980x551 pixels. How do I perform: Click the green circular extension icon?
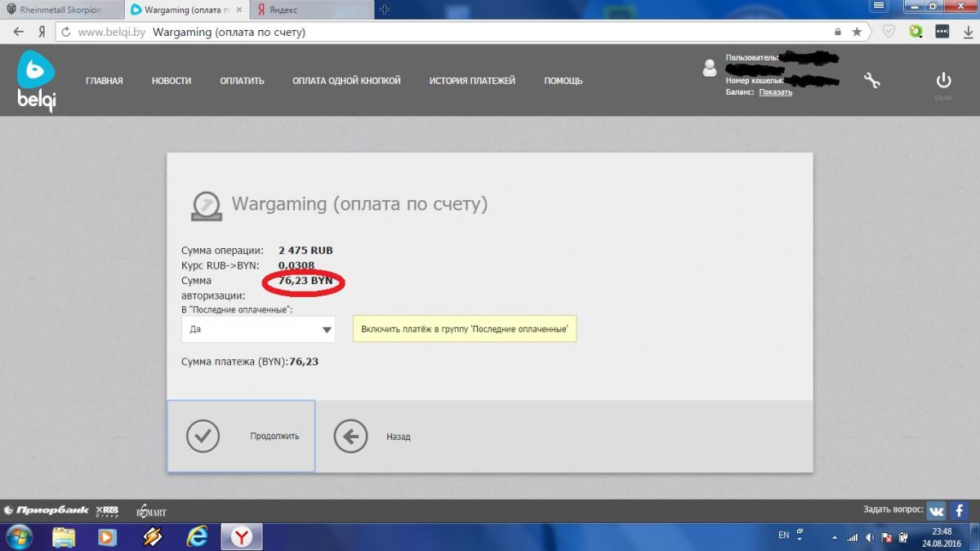click(x=915, y=32)
